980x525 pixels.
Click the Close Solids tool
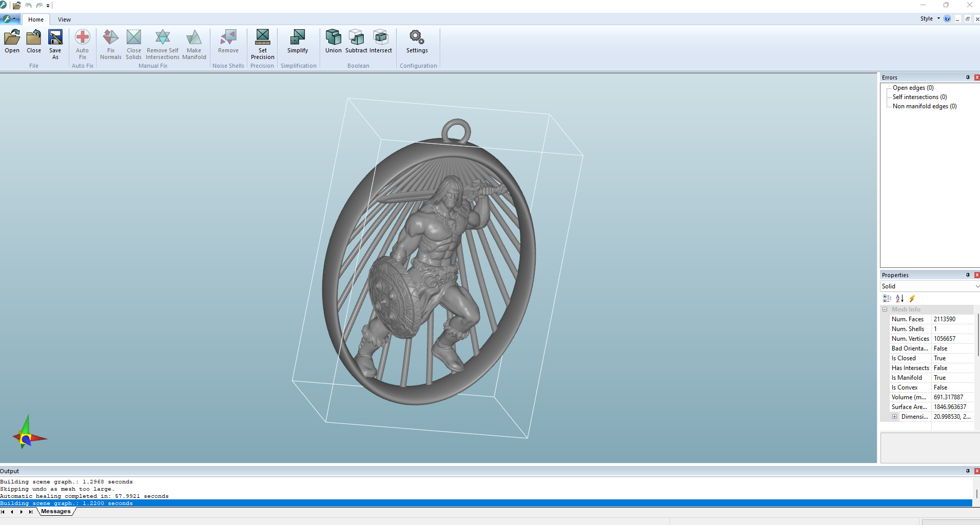point(134,44)
